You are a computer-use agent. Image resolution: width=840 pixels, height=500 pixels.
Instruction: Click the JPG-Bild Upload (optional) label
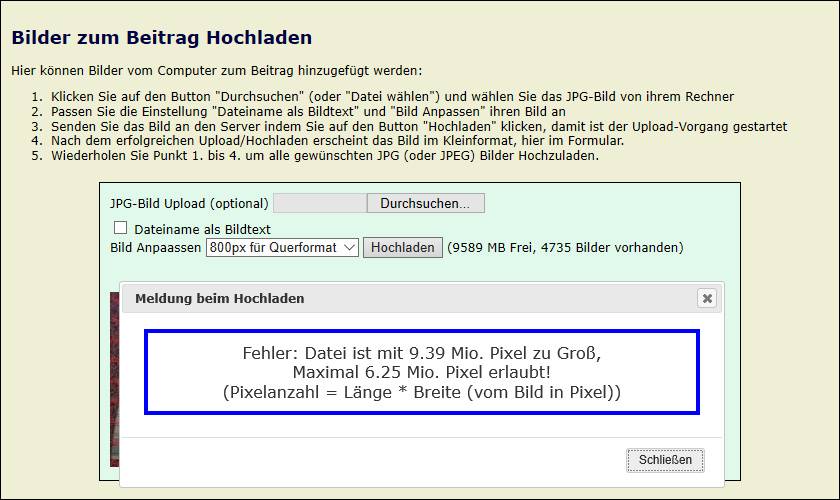189,203
